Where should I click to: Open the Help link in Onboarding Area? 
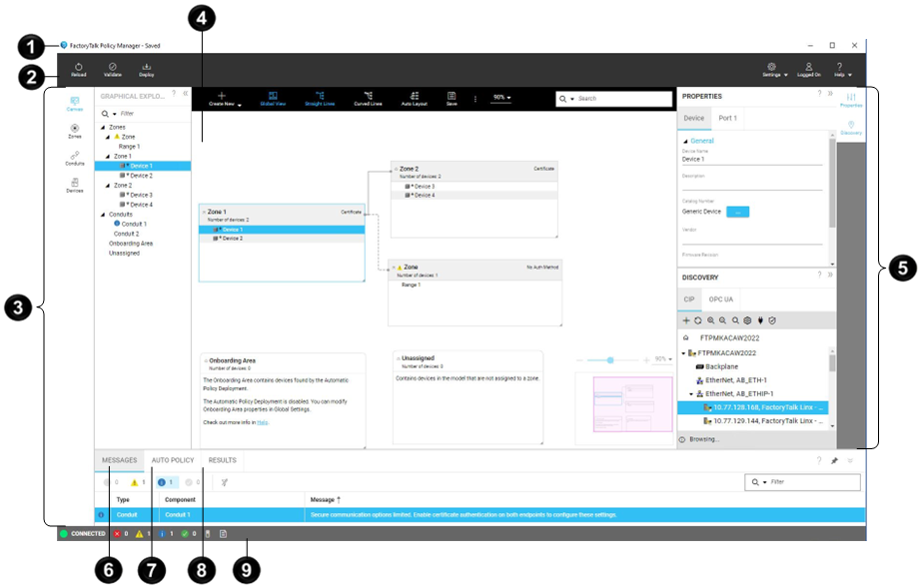tap(262, 422)
